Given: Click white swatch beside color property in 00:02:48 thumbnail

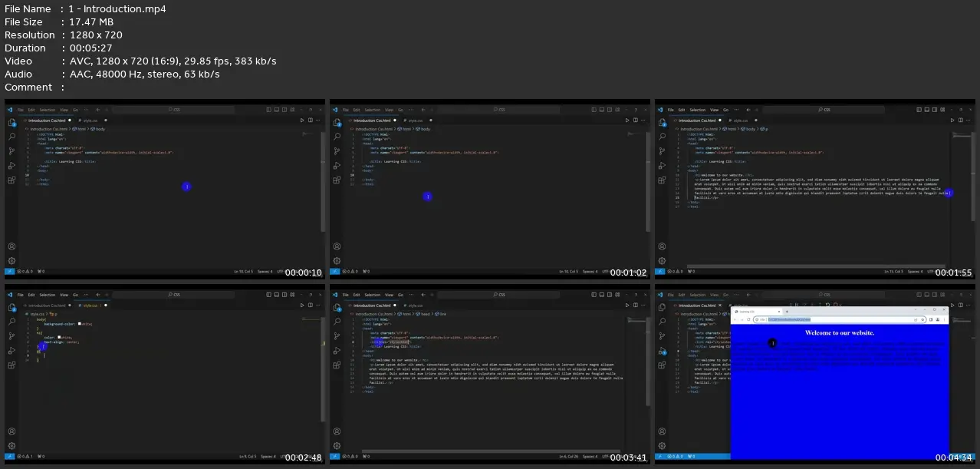Looking at the screenshot, I should pos(59,337).
